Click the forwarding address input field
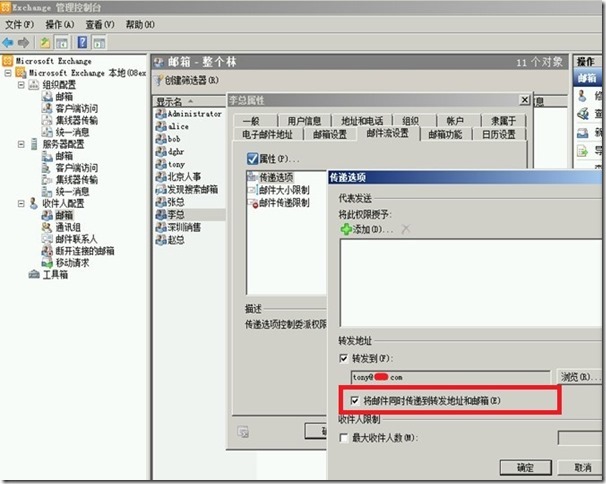The height and width of the screenshot is (484, 606). coord(451,377)
